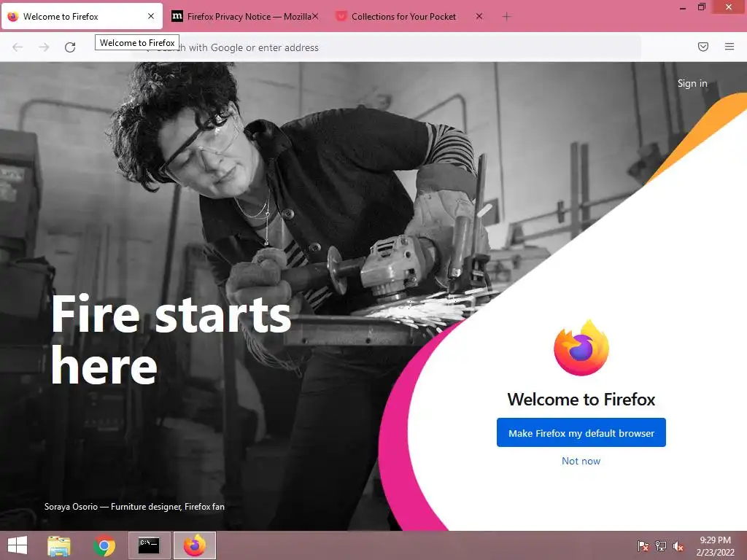Close the Collections for Your Pocket tab
The height and width of the screenshot is (560, 747).
[479, 16]
